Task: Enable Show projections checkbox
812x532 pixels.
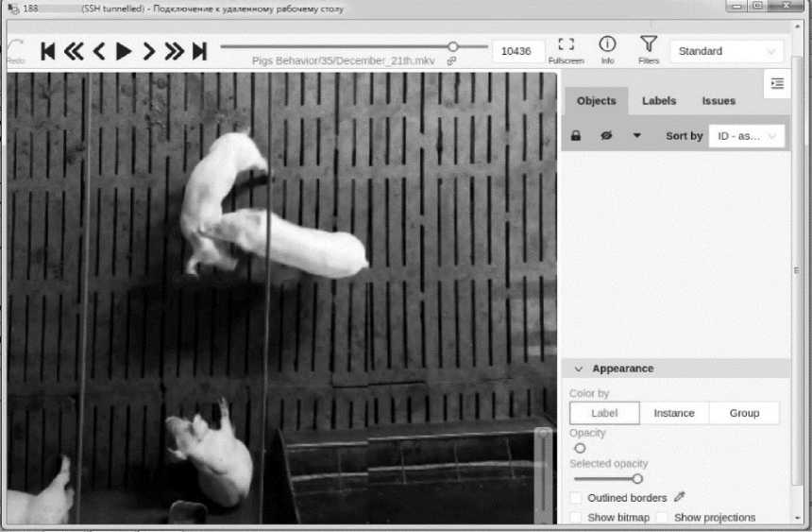Action: click(x=662, y=518)
